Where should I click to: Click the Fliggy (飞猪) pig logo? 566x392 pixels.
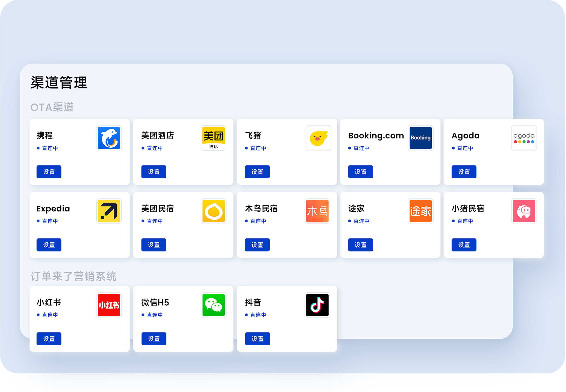point(318,138)
